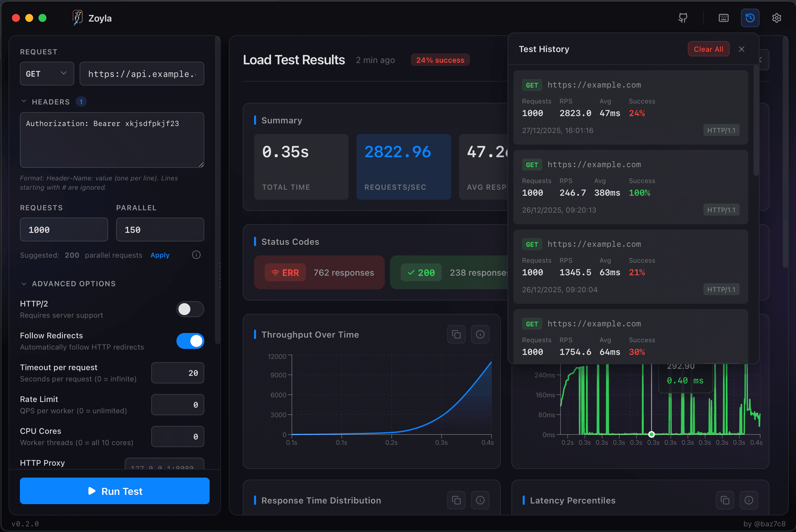Viewport: 796px width, 532px height.
Task: Show info for Throughput Over Time chart
Action: 480,334
